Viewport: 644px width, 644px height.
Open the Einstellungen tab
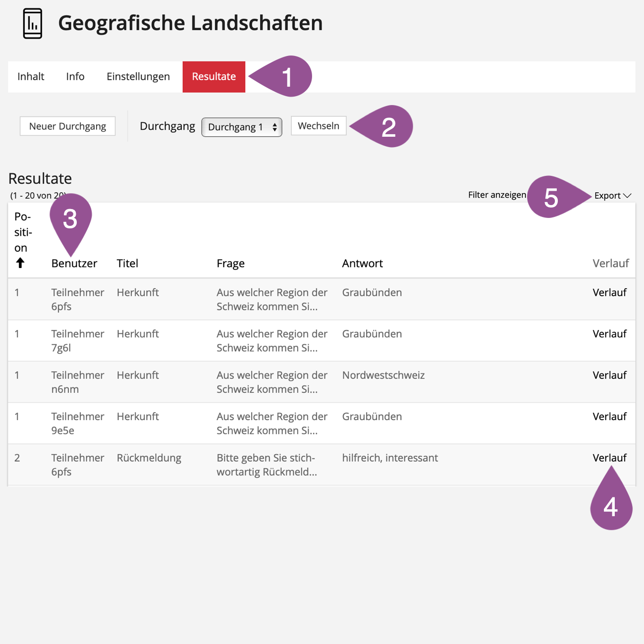click(x=138, y=77)
